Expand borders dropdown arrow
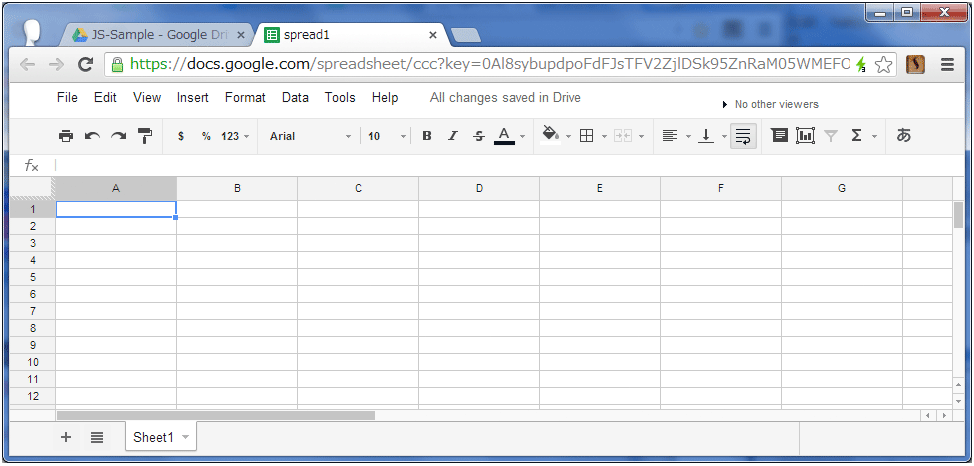The width and height of the screenshot is (974, 466). [x=604, y=137]
